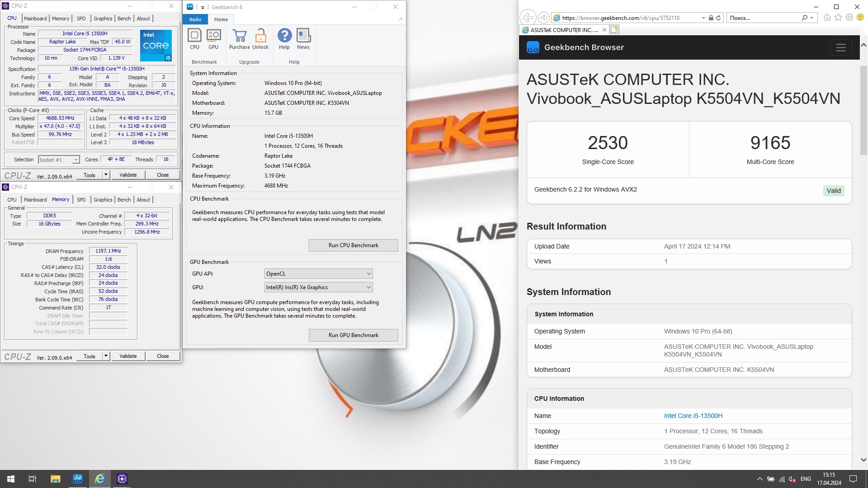Click the browser search input field
The height and width of the screenshot is (488, 868).
click(x=764, y=18)
